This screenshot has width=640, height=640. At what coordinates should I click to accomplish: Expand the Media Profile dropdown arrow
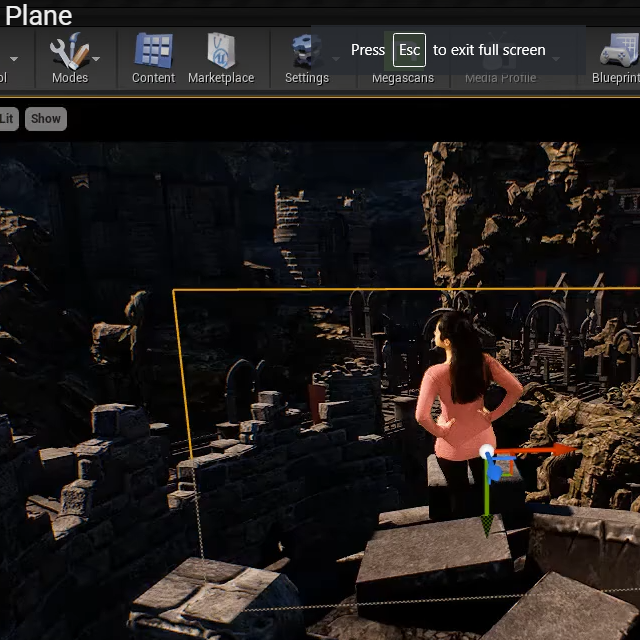(x=556, y=58)
